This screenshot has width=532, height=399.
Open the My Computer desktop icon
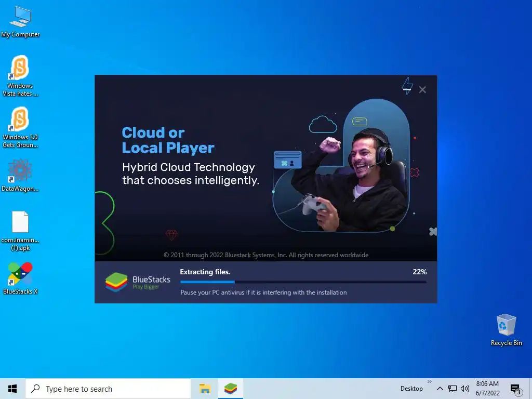point(20,22)
